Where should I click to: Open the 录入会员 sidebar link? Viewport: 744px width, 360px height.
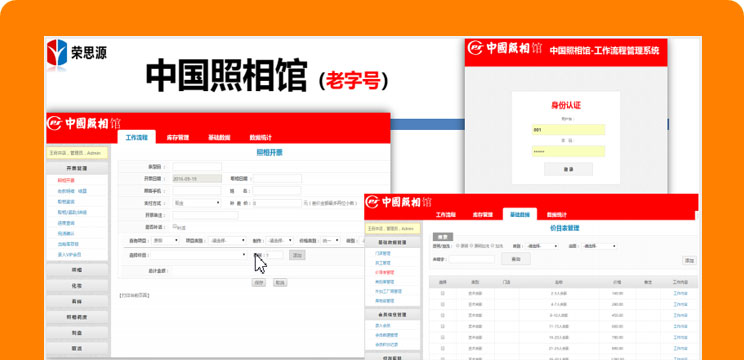382,325
